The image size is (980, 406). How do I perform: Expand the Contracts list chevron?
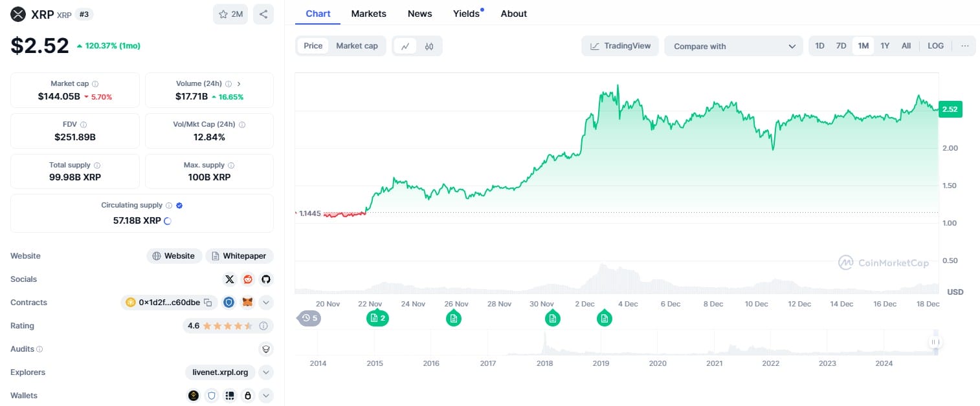(266, 303)
